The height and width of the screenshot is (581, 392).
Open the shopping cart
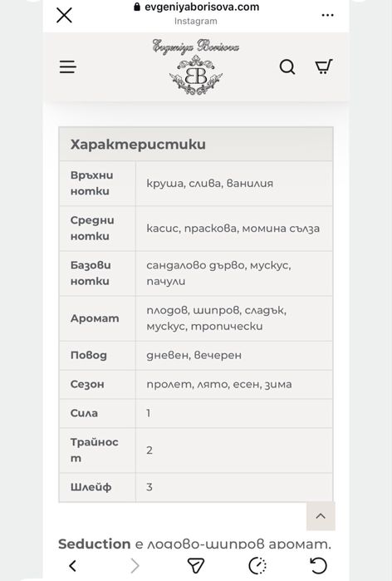324,66
